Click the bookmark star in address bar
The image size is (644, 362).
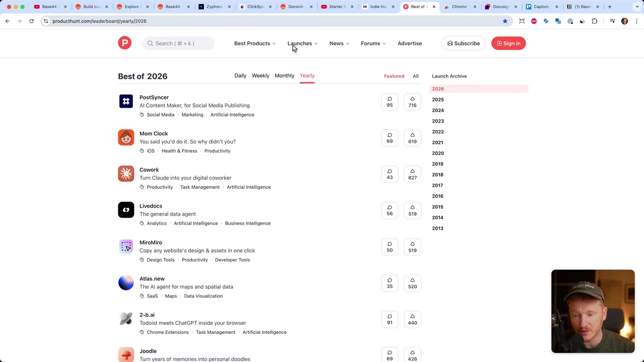click(505, 21)
